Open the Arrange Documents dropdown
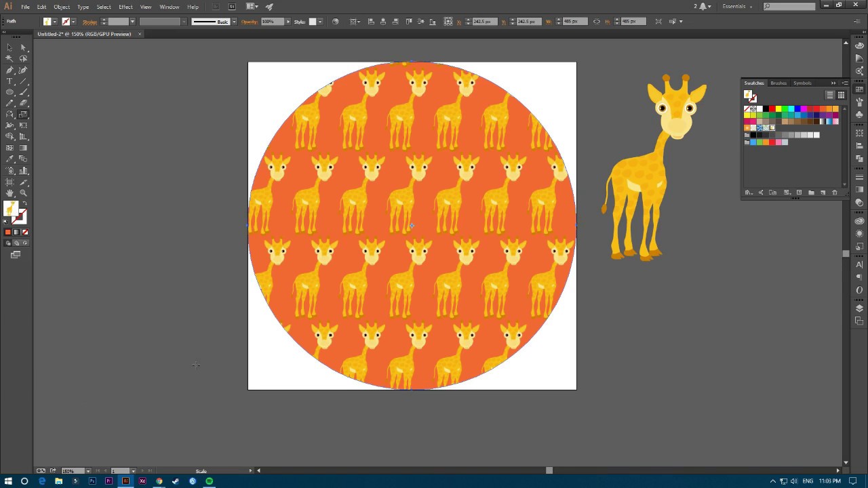This screenshot has width=868, height=488. 253,7
